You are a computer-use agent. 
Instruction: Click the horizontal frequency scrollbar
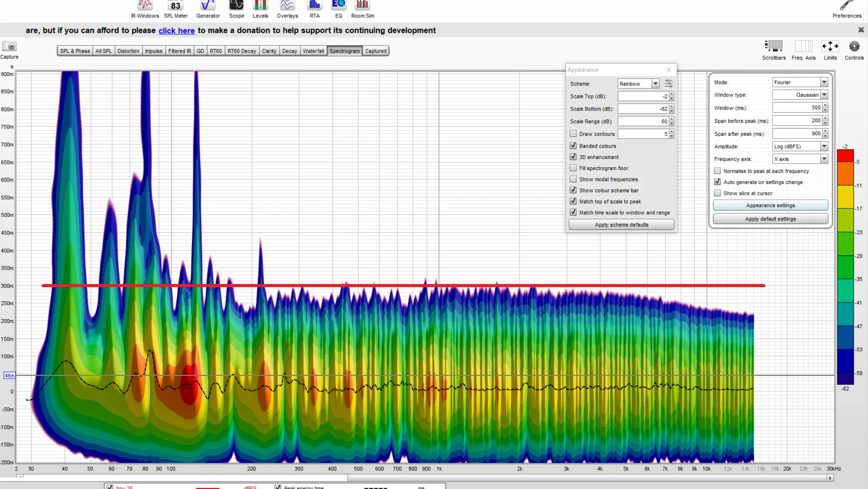tap(425, 478)
